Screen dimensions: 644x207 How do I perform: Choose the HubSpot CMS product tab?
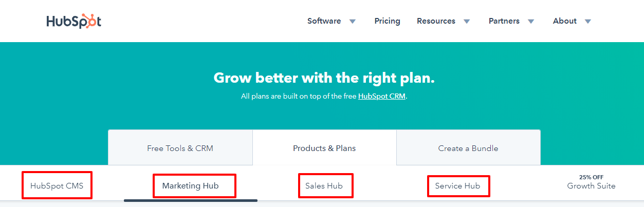[57, 185]
